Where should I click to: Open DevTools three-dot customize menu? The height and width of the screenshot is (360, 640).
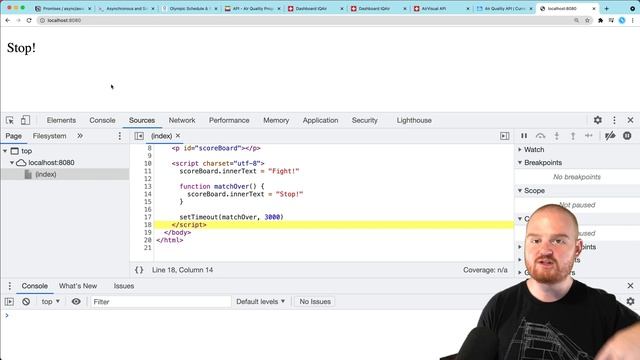[614, 120]
